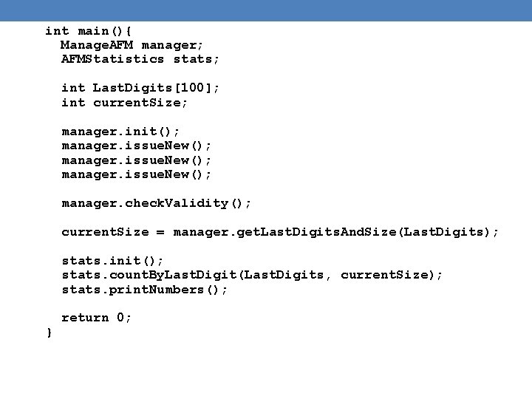Click 'currentSize' before the equals sign
The width and height of the screenshot is (532, 399).
105,232
